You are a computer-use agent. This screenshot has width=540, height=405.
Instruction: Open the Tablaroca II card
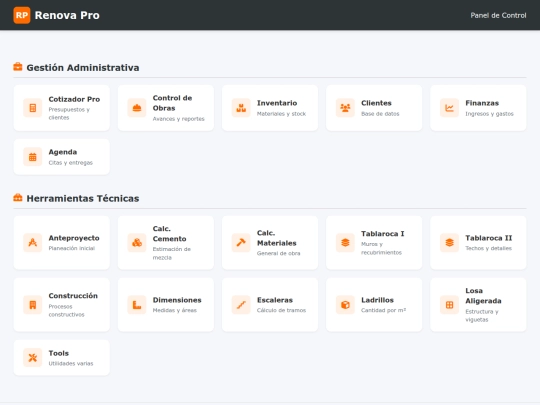tap(478, 243)
